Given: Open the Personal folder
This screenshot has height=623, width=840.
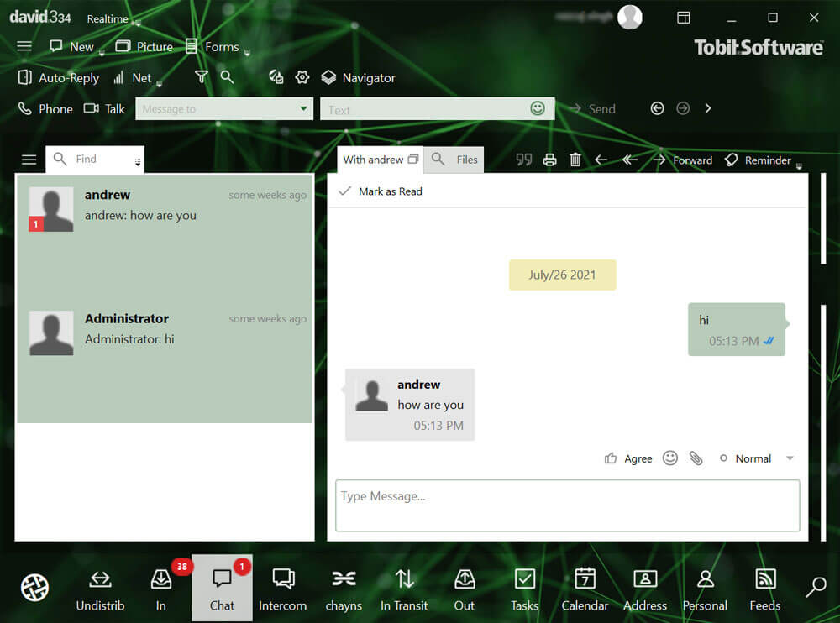Looking at the screenshot, I should (706, 590).
